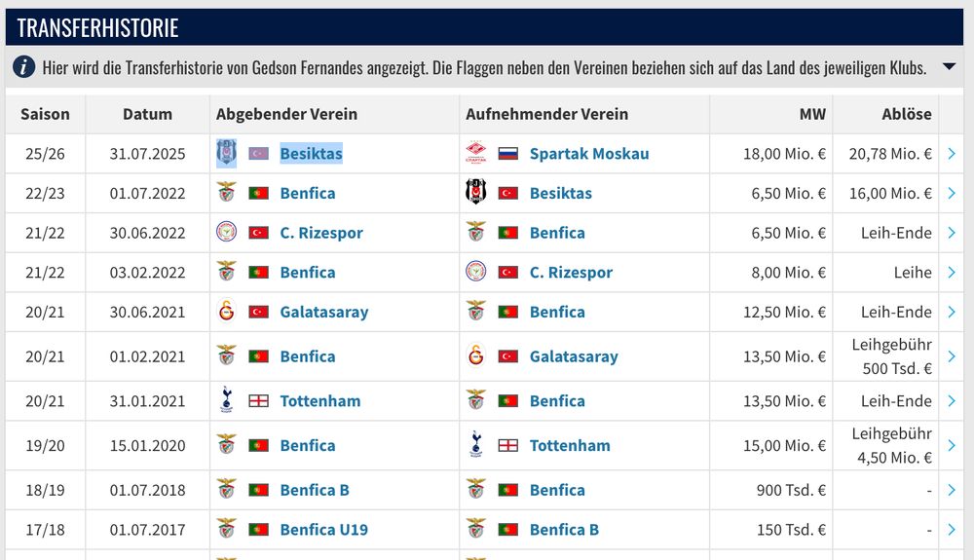Click the England flag beside Tottenham in the 15.01.2020 row
This screenshot has height=560, width=974.
508,445
